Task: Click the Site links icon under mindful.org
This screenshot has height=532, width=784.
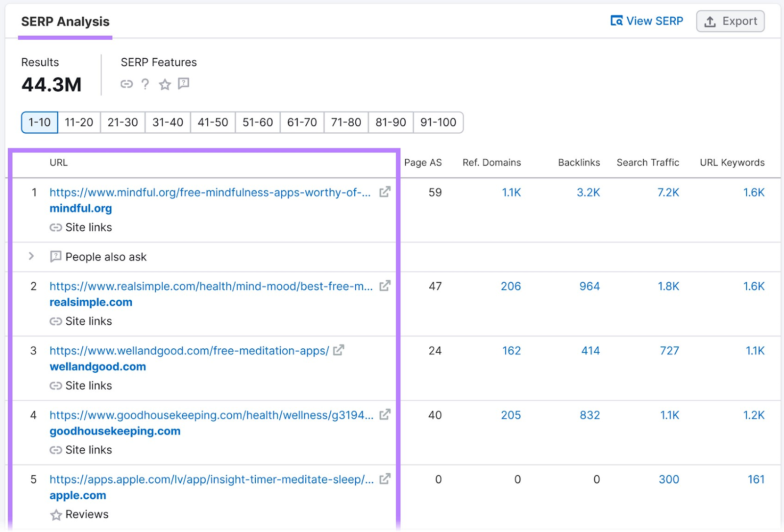Action: point(56,227)
